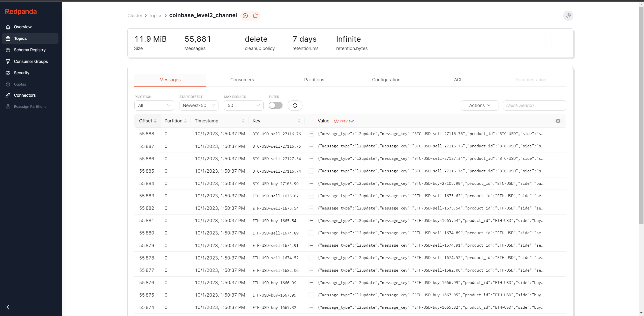Open the Max Results dropdown showing 50
This screenshot has width=644, height=316.
243,106
